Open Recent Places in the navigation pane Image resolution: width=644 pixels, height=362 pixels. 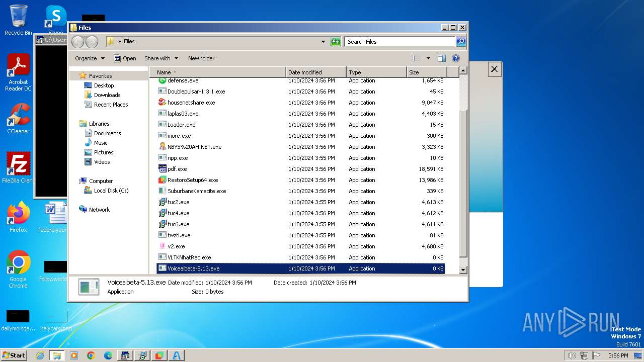click(x=111, y=105)
